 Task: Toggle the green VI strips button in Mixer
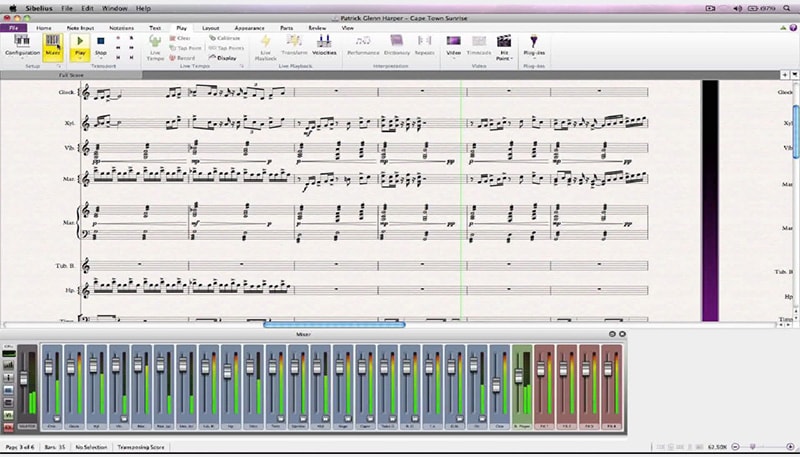tap(9, 415)
